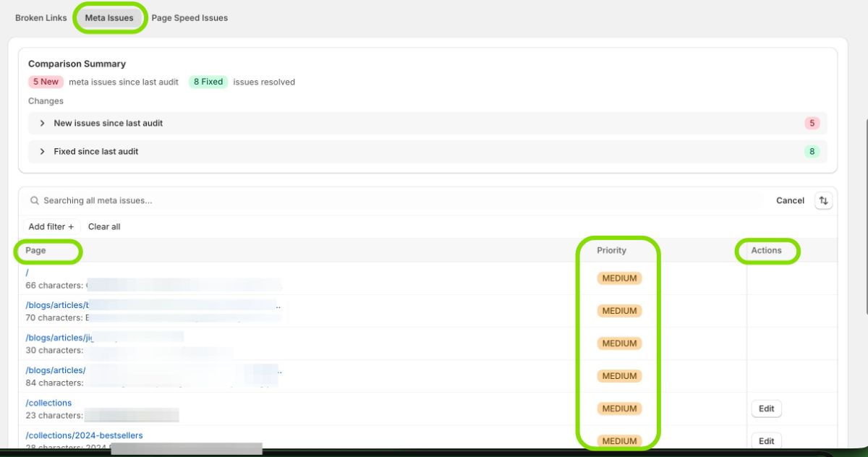Click the search magnifier icon
The width and height of the screenshot is (868, 457).
34,200
